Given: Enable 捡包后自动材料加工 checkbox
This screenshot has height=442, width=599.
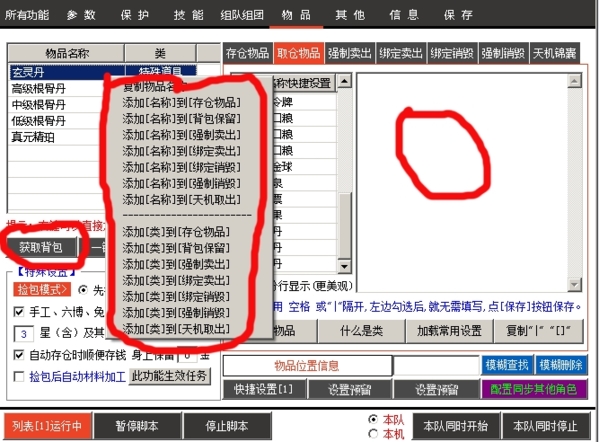Looking at the screenshot, I should coord(19,377).
